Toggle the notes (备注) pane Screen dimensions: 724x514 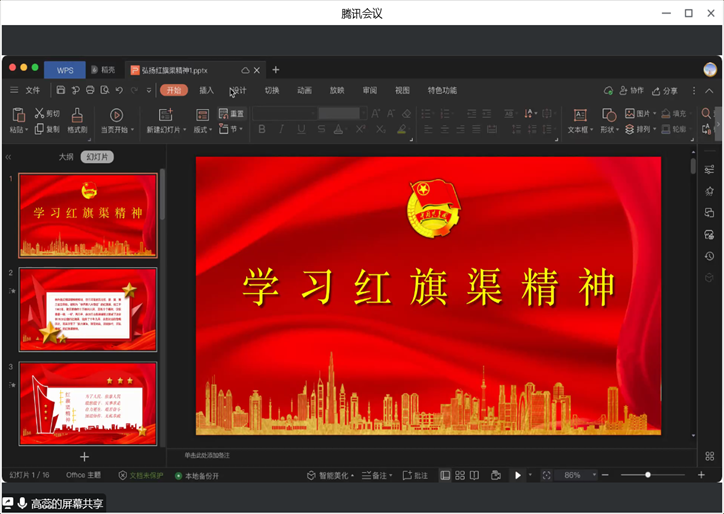click(x=375, y=475)
